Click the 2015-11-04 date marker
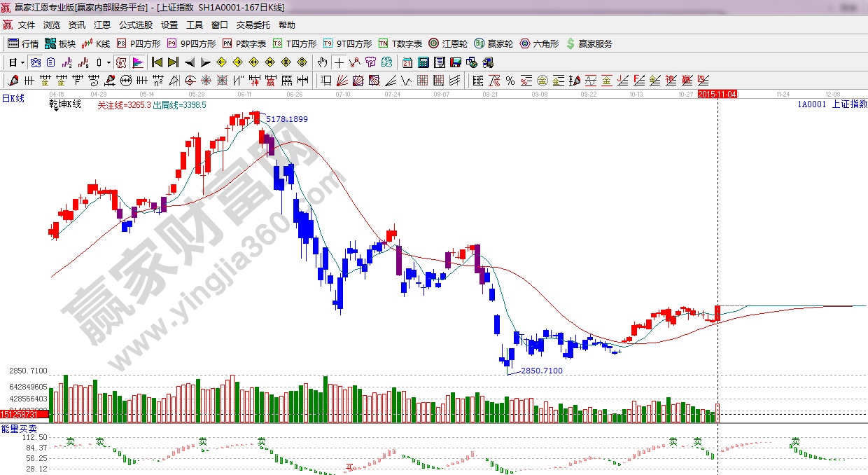 click(x=718, y=93)
